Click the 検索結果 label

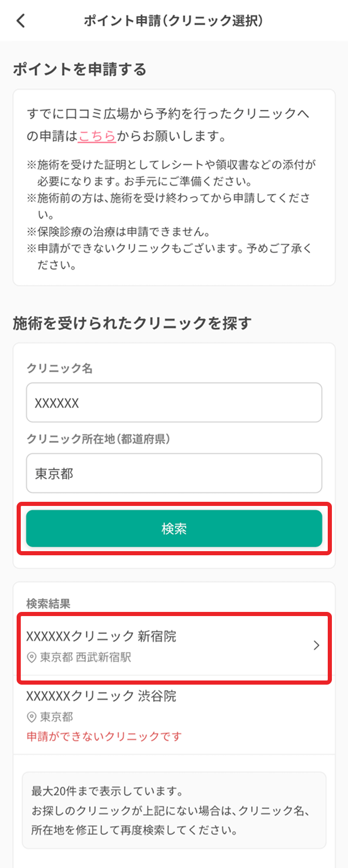[x=48, y=604]
